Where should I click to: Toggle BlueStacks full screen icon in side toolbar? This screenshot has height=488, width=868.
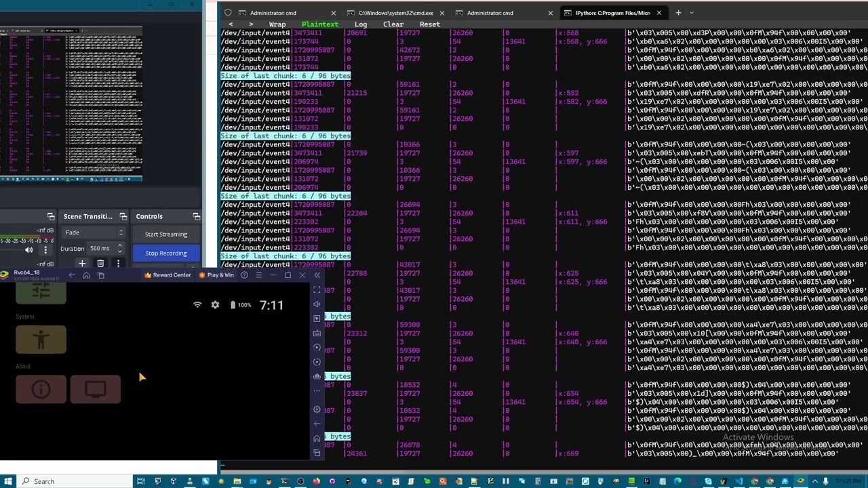[x=317, y=289]
